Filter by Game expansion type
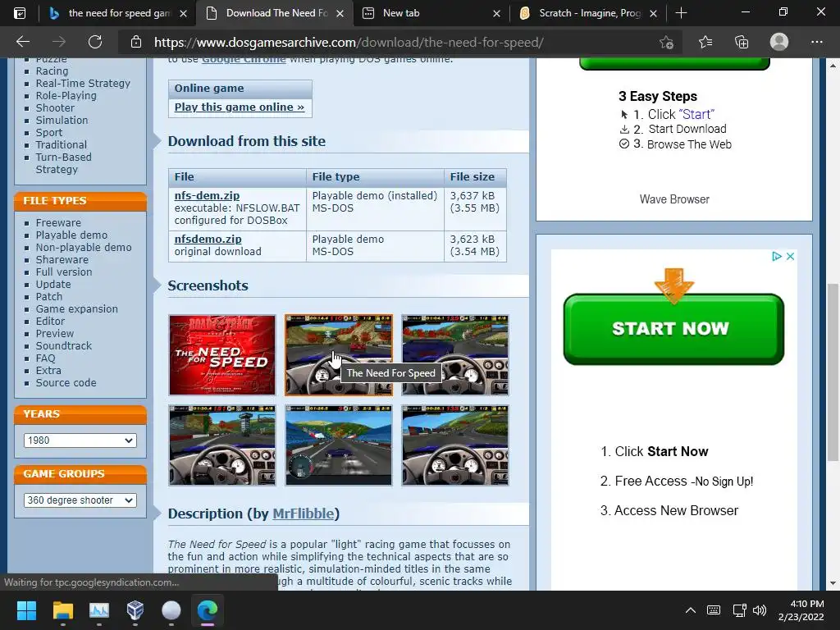This screenshot has width=840, height=630. pos(76,309)
